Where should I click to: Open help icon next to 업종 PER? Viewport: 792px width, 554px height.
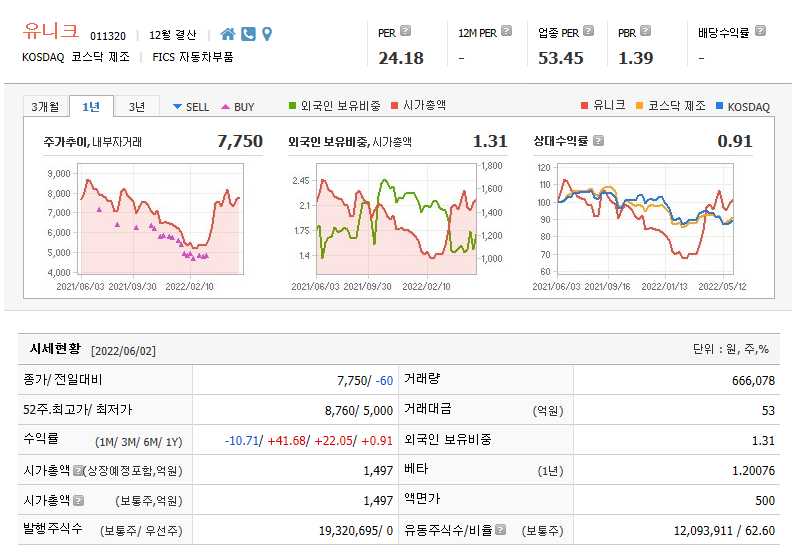pos(588,31)
